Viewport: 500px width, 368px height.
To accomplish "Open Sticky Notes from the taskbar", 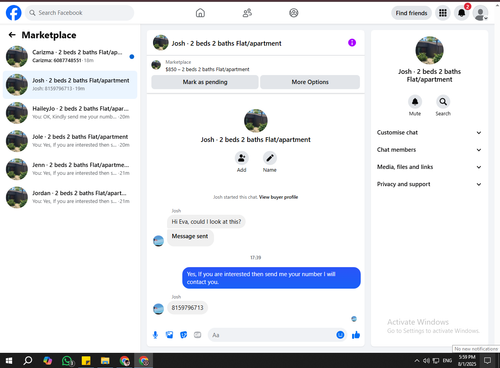I will [86, 361].
